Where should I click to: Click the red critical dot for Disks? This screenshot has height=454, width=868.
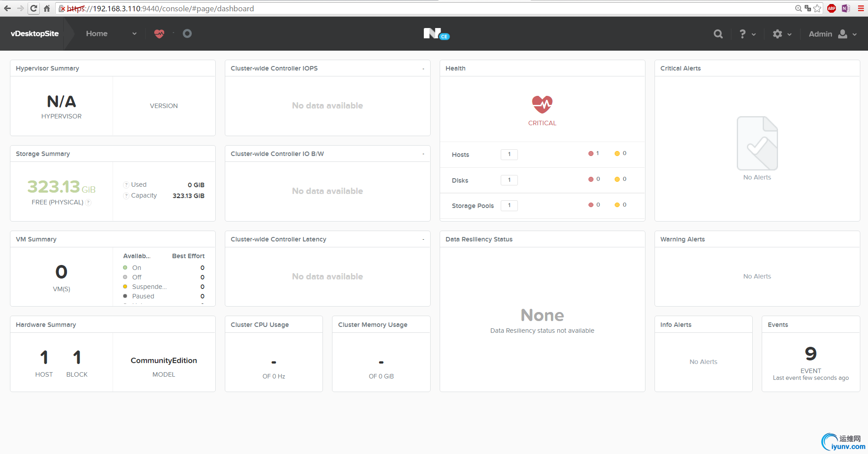coord(591,179)
